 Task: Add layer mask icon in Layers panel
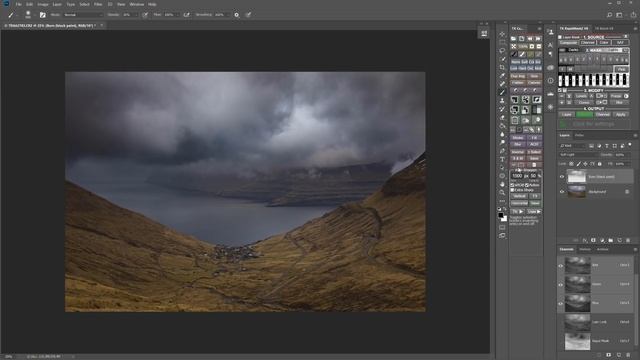[x=593, y=240]
